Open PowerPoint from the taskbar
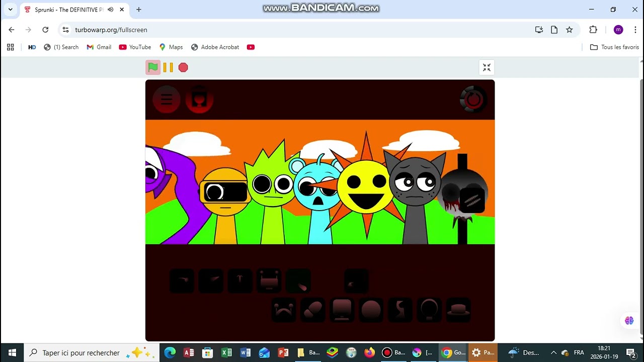 [x=283, y=352]
